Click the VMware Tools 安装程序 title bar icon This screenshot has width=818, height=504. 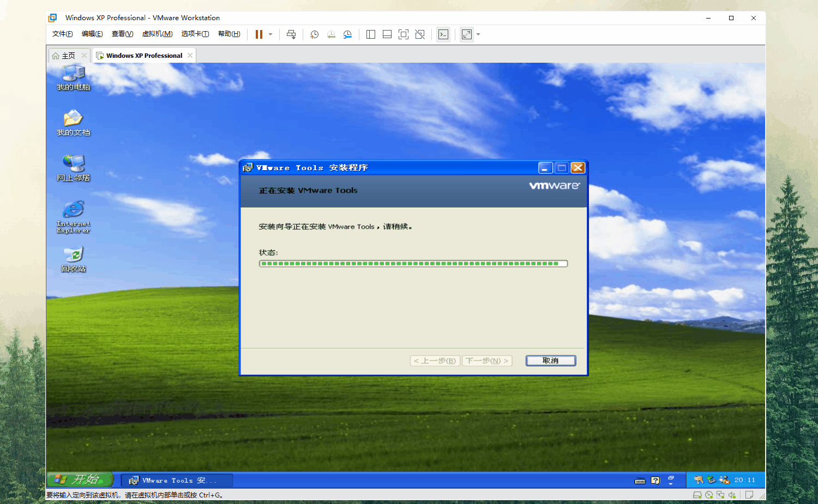pyautogui.click(x=248, y=168)
